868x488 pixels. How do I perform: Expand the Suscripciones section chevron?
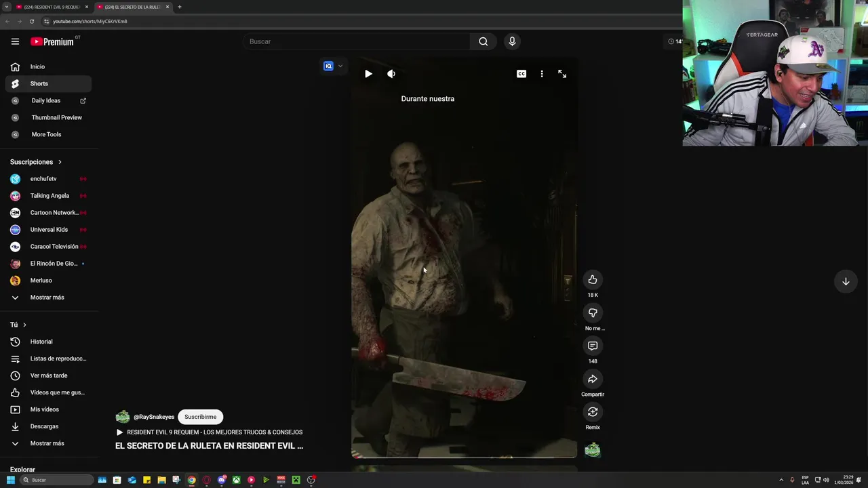[60, 162]
